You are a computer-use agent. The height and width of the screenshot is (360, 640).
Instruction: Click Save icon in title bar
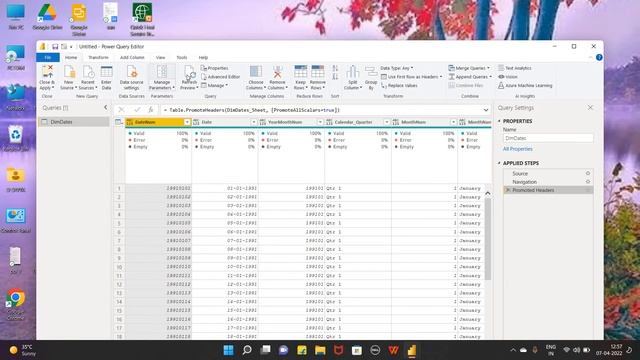pyautogui.click(x=55, y=47)
